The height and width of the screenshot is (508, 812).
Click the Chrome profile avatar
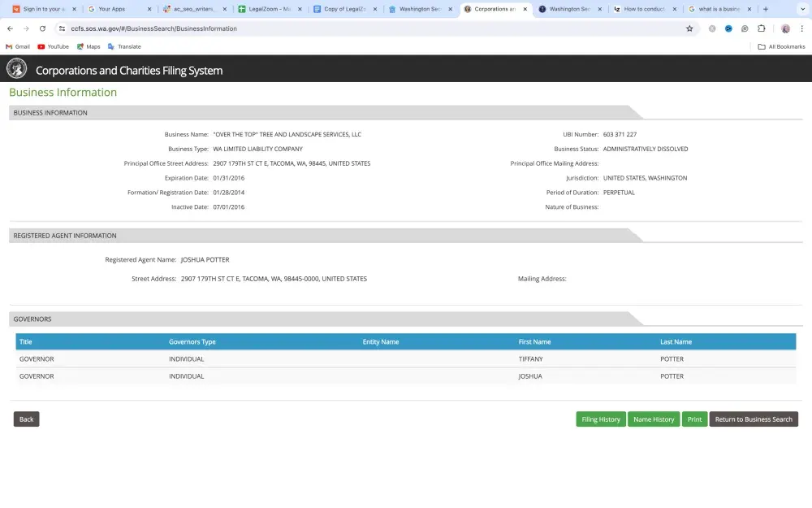click(x=785, y=28)
